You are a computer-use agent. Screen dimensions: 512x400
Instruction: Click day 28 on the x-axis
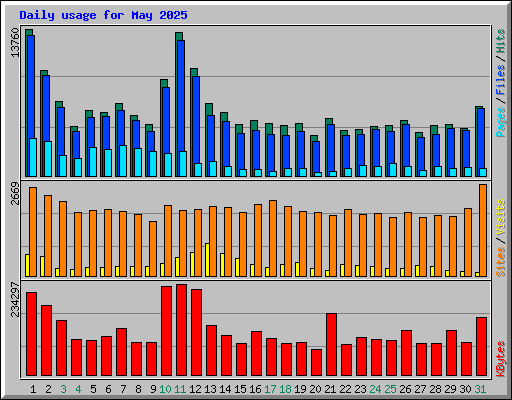435,389
